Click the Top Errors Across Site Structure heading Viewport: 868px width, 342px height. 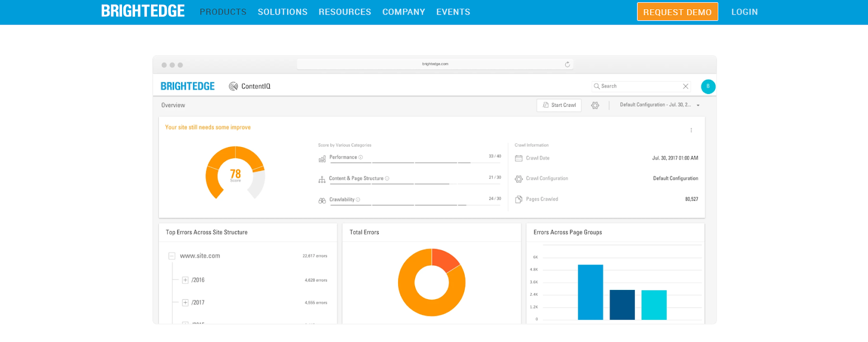coord(207,232)
